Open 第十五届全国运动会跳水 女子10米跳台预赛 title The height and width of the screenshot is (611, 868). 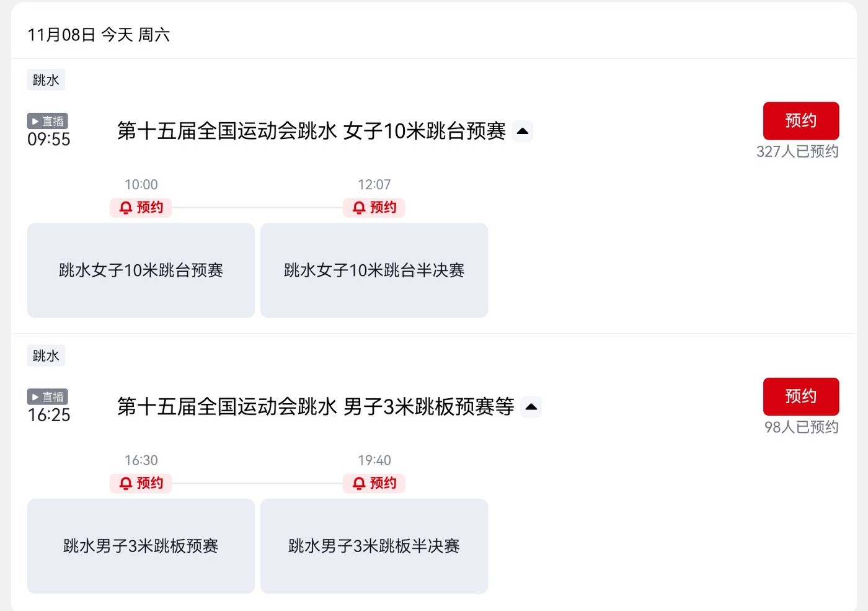point(311,132)
